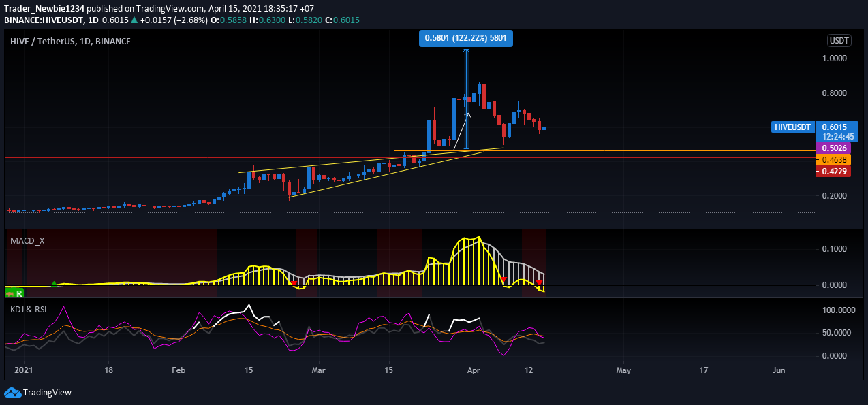
Task: Click the green up-triangle marker on MACD line
Action: (x=54, y=282)
